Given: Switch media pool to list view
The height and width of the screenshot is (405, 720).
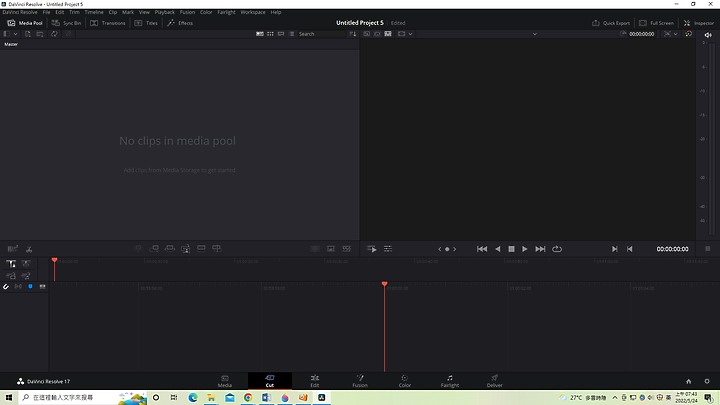Looking at the screenshot, I should click(x=292, y=34).
